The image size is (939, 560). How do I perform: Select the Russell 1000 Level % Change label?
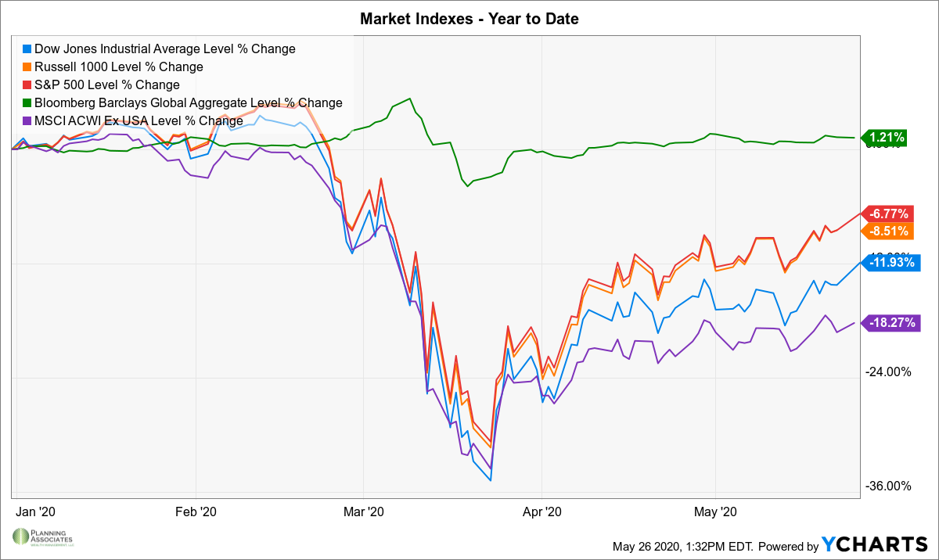point(119,66)
